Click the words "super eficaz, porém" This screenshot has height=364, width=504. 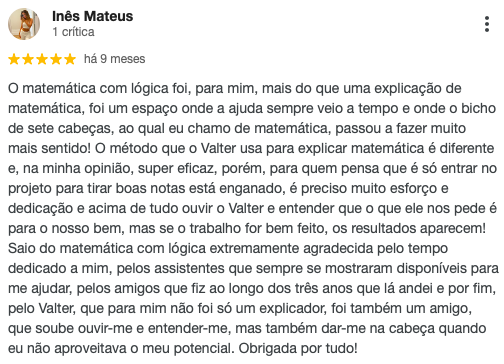(x=202, y=169)
